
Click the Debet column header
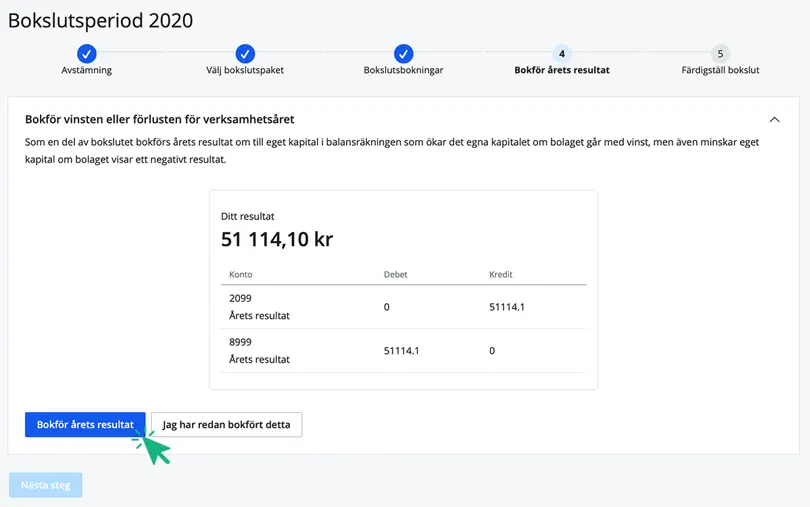tap(395, 274)
